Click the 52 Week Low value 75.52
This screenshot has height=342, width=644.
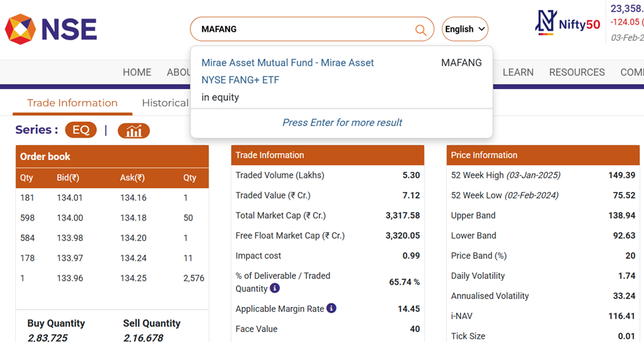[624, 195]
